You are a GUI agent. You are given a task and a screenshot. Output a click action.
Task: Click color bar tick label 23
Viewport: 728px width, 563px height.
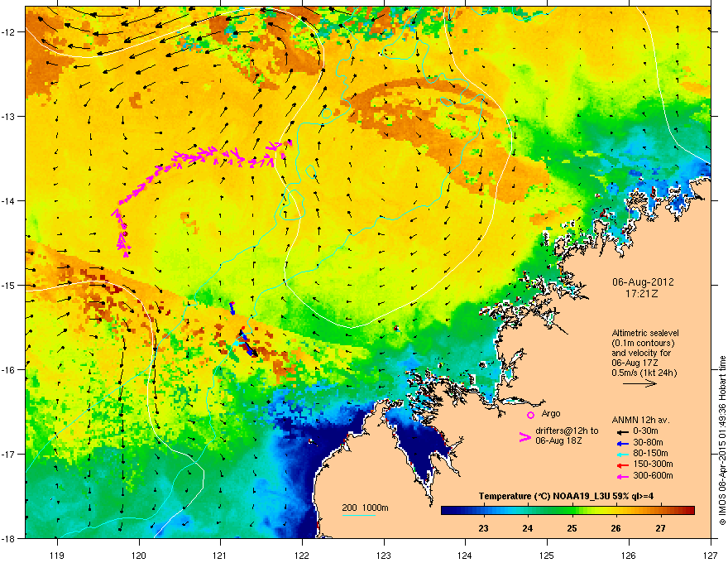(483, 528)
